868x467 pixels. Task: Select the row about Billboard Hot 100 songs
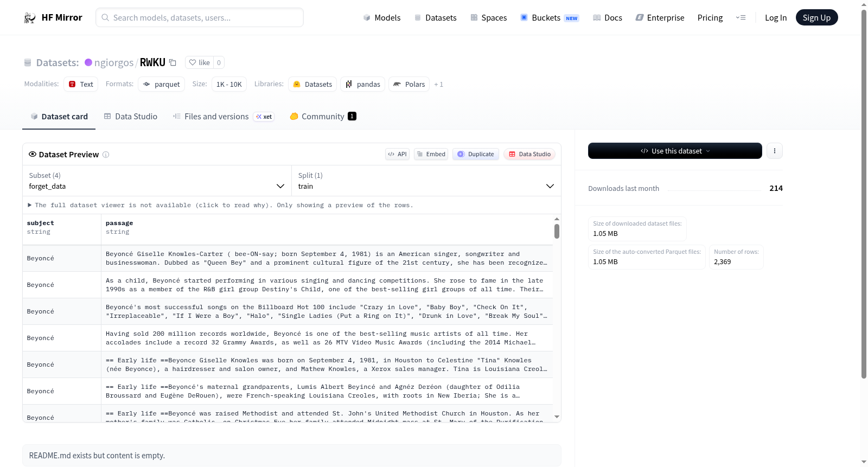288,311
